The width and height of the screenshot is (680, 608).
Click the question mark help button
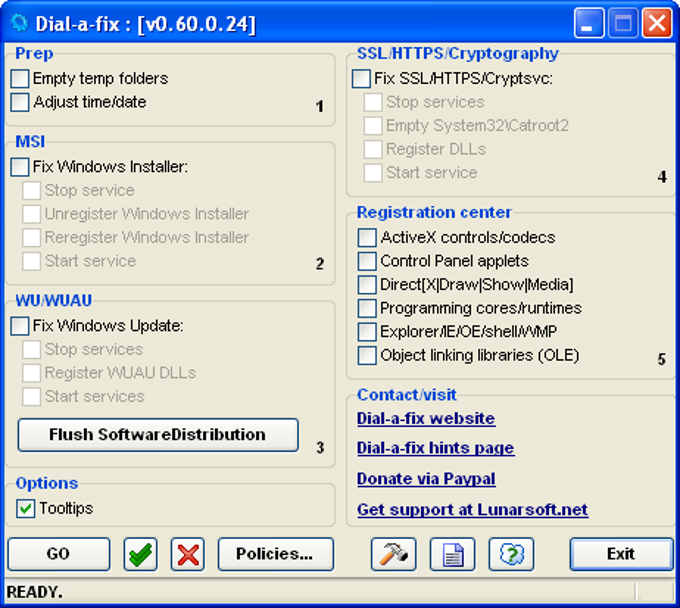click(511, 554)
